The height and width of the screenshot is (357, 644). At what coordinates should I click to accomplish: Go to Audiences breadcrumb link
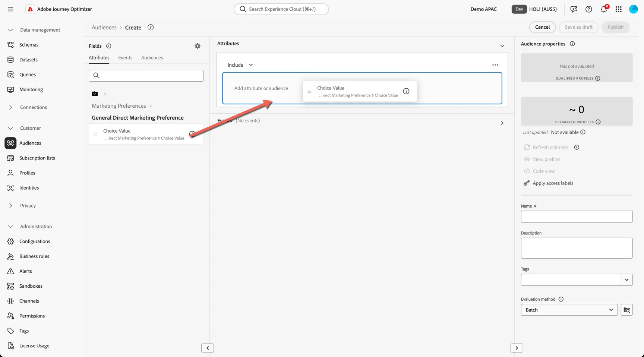point(104,27)
